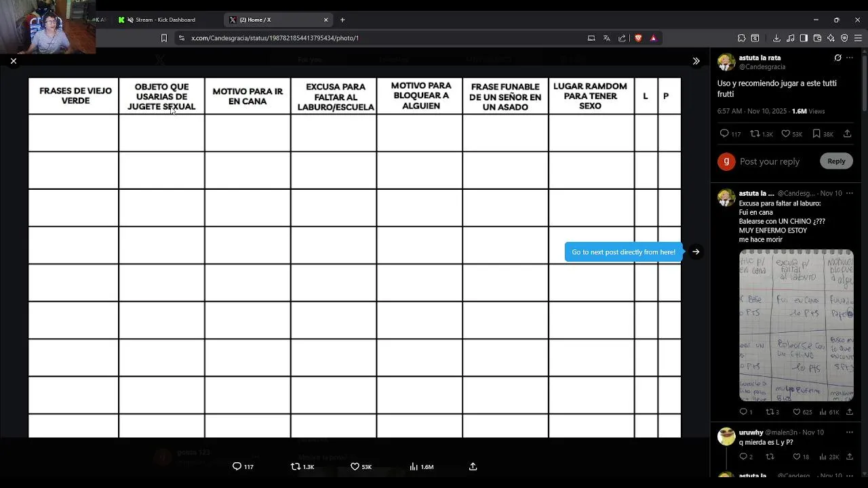This screenshot has width=868, height=488.
Task: Open the extensions puzzle icon
Action: (x=741, y=38)
